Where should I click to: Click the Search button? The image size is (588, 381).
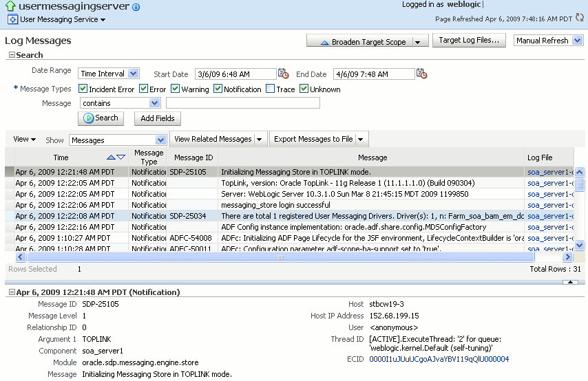(101, 118)
